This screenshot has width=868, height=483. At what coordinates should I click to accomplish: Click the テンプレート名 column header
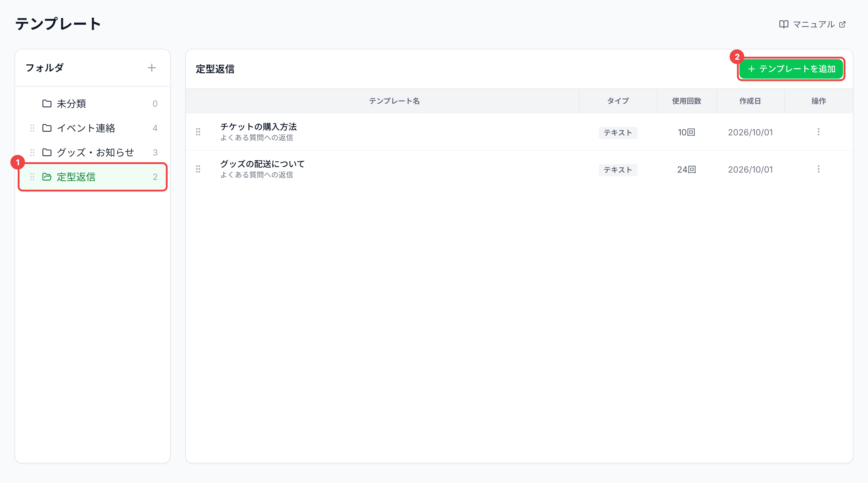click(x=394, y=101)
